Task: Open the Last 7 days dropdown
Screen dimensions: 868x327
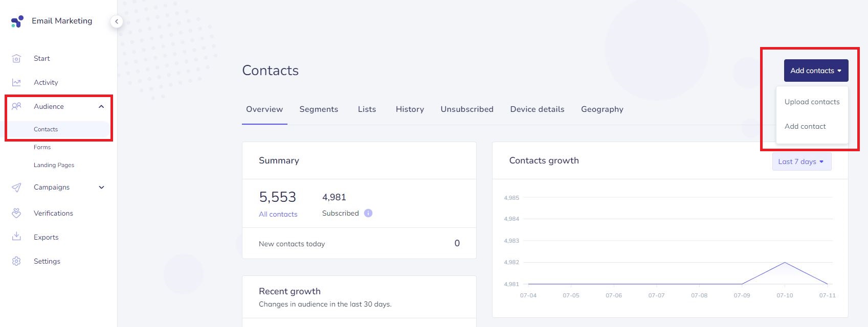Action: (x=802, y=161)
